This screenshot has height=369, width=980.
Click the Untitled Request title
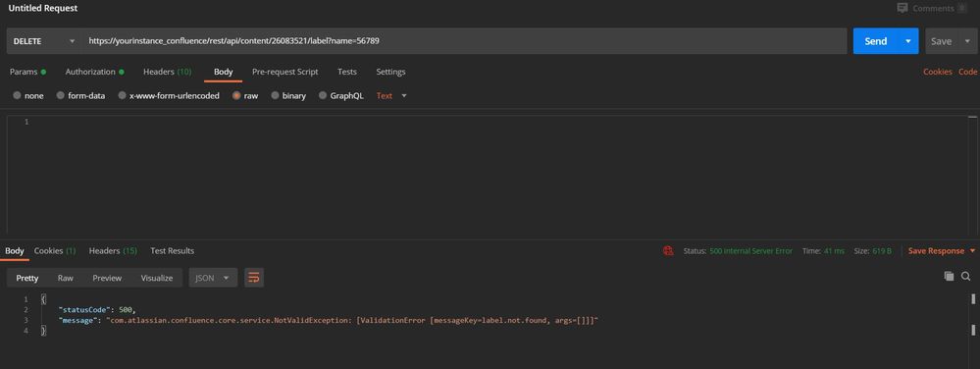point(43,9)
